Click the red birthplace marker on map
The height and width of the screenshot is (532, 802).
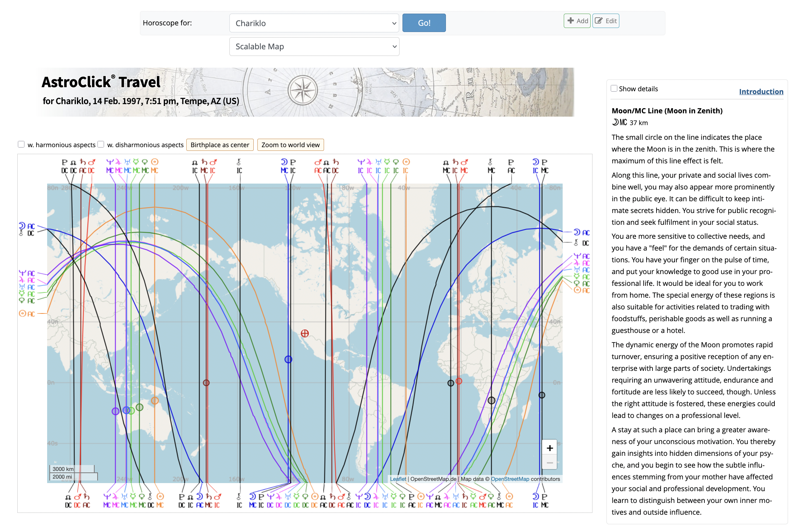pyautogui.click(x=305, y=333)
